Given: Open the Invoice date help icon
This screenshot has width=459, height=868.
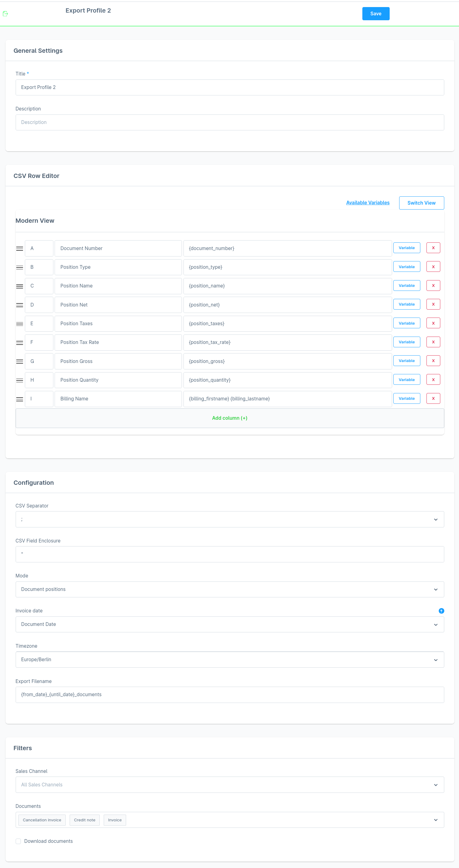Looking at the screenshot, I should tap(441, 611).
